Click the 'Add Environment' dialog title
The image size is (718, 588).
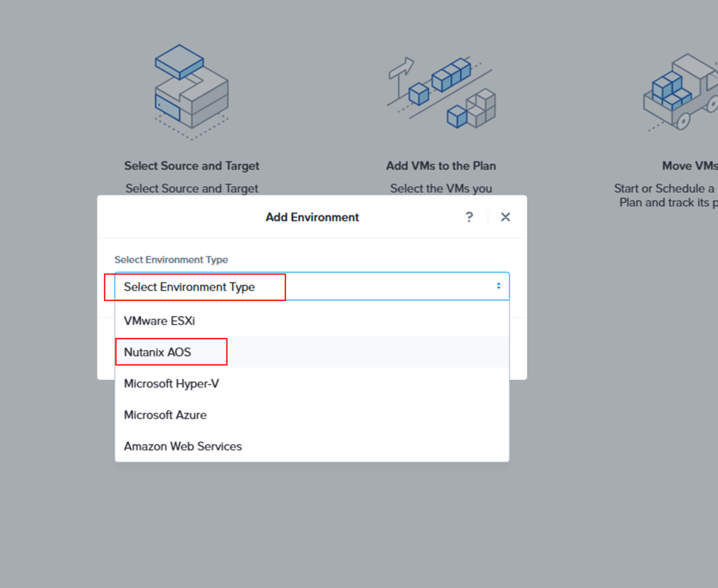point(312,217)
